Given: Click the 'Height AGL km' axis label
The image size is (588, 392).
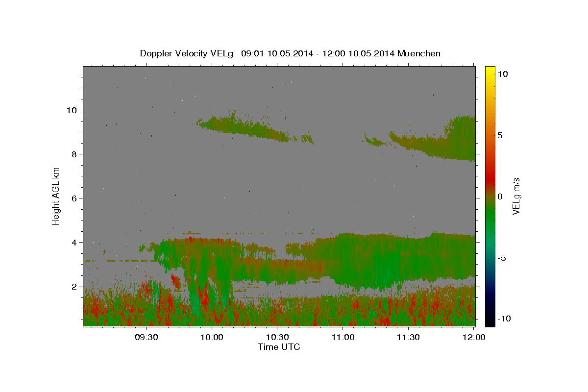Looking at the screenshot, I should pos(56,196).
